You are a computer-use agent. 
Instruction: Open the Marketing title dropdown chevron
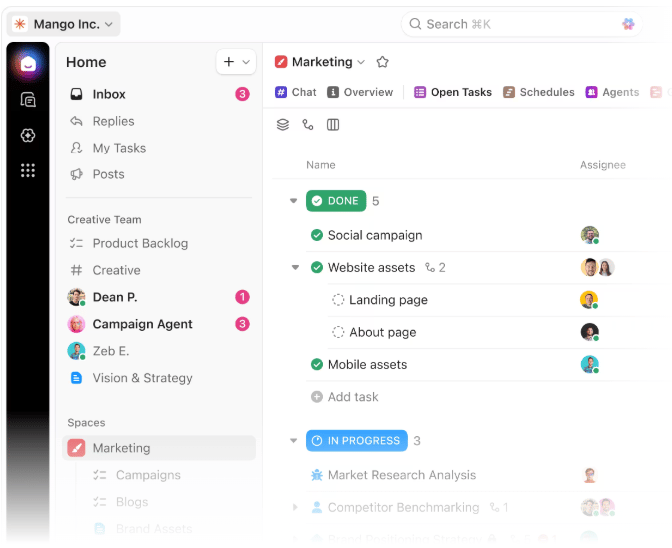tap(361, 62)
